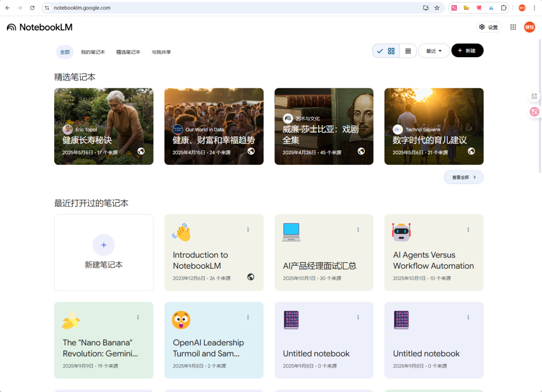The width and height of the screenshot is (542, 392).
Task: Expand featured notebooks via 查看全部
Action: click(x=463, y=177)
